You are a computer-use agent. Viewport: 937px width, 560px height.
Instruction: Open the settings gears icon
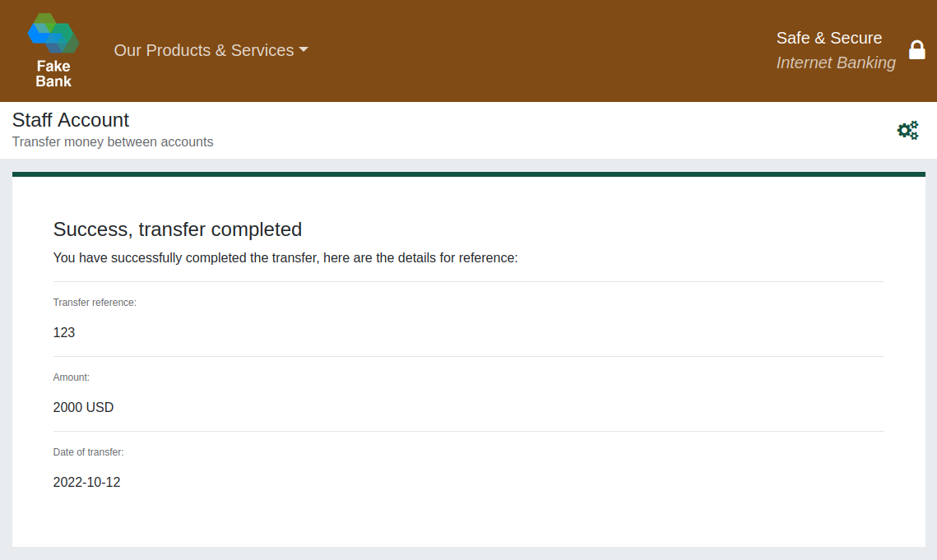[x=907, y=130]
